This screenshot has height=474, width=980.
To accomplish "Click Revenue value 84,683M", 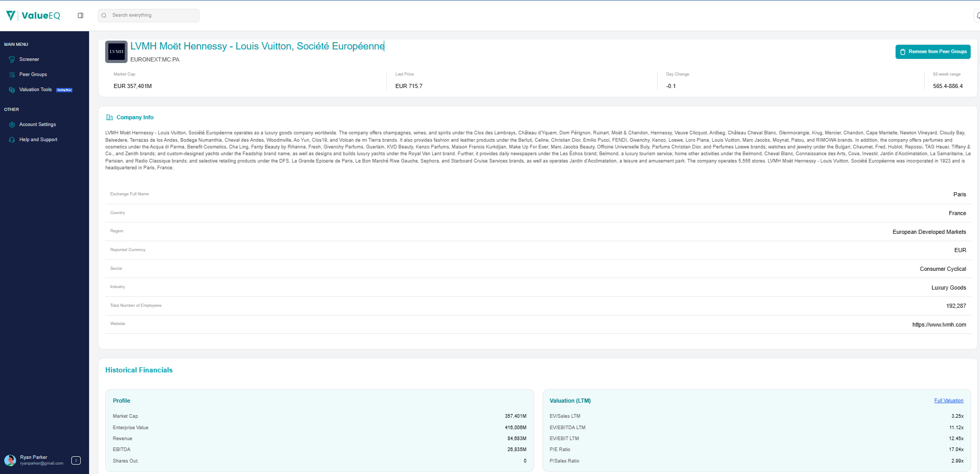I will pos(517,439).
